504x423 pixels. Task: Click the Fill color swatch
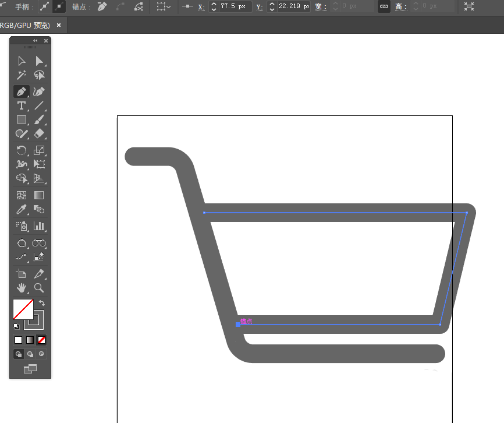click(23, 309)
